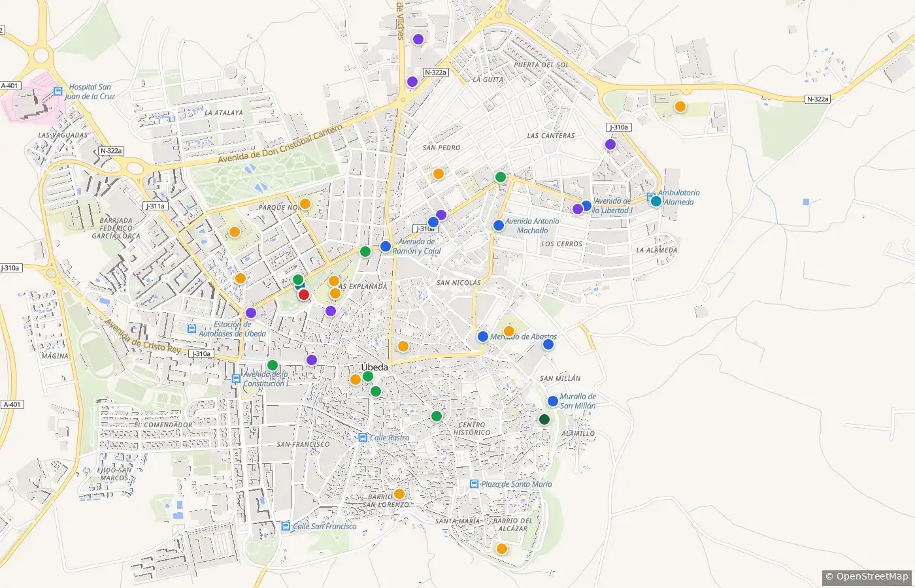The width and height of the screenshot is (915, 588).
Task: Click the LOS CERROS neighborhood label
Action: (x=562, y=244)
